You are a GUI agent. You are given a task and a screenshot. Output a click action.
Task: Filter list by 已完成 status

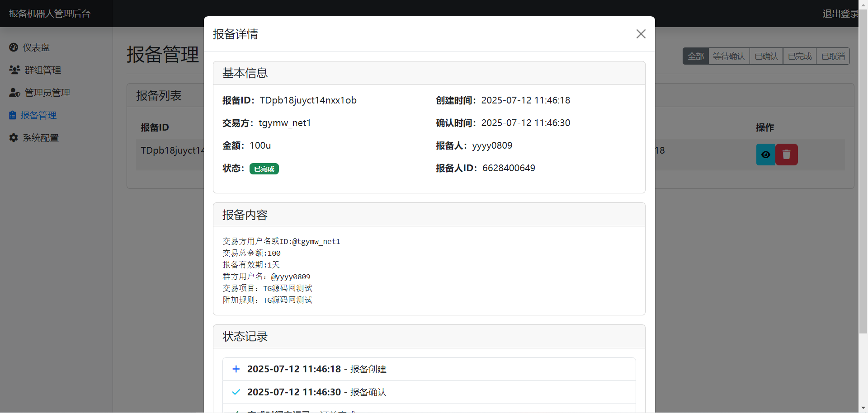coord(799,56)
